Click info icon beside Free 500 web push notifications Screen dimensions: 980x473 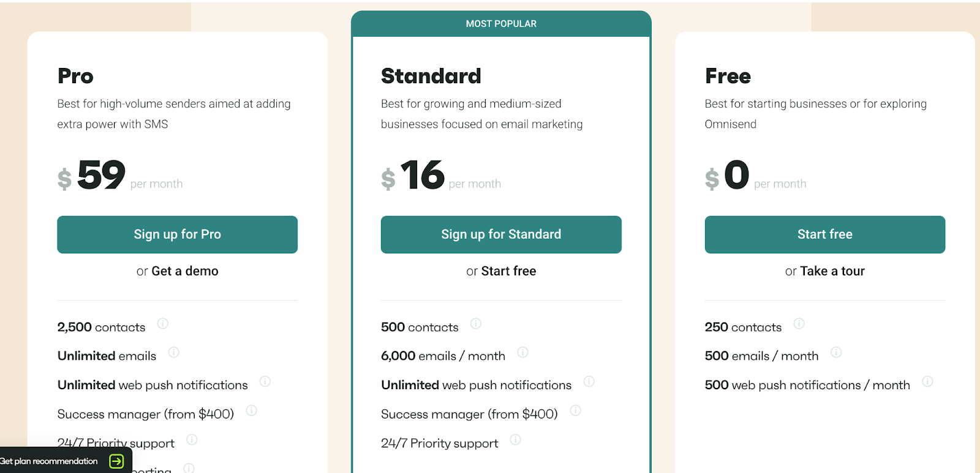(927, 382)
